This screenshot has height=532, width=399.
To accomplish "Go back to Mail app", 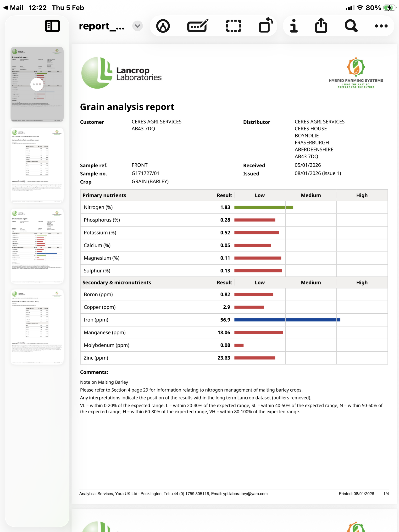I will 13,8.
